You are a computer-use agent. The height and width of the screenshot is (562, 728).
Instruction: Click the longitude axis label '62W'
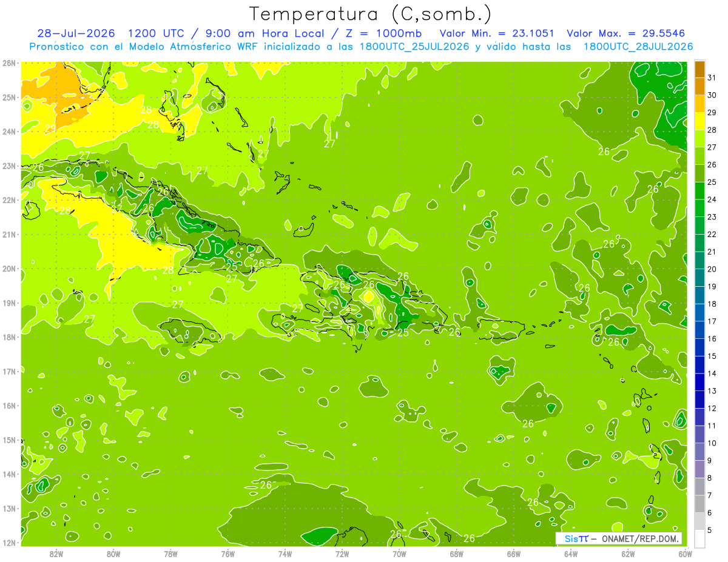(628, 554)
